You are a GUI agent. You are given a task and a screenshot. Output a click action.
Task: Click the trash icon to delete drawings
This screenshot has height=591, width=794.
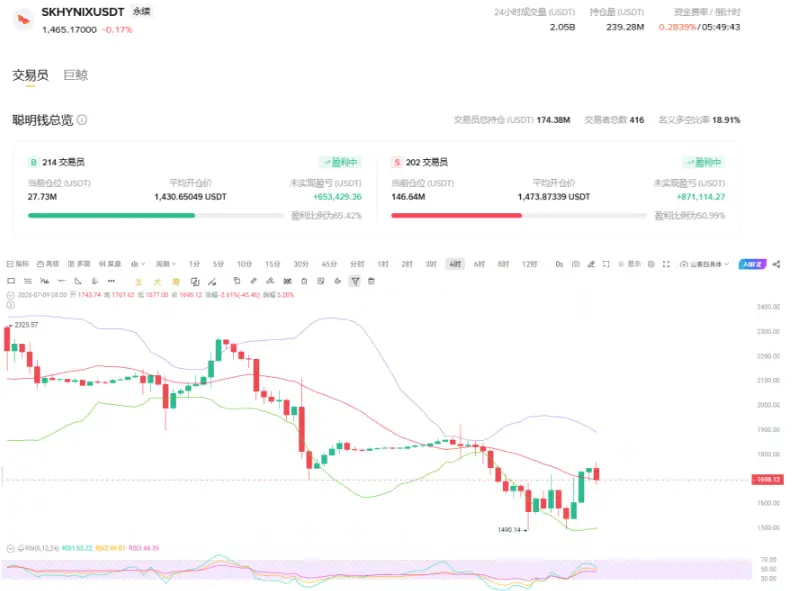pyautogui.click(x=371, y=281)
